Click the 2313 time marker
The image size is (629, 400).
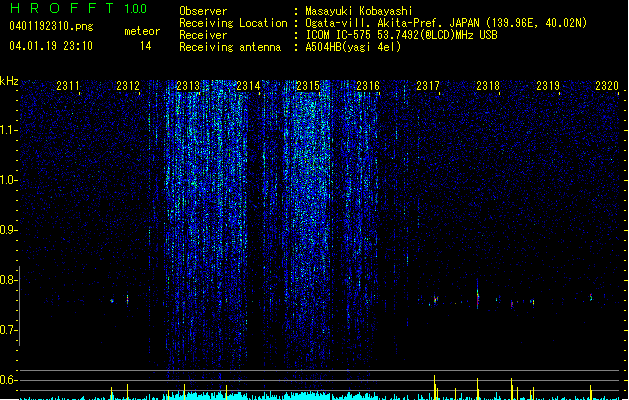click(188, 86)
